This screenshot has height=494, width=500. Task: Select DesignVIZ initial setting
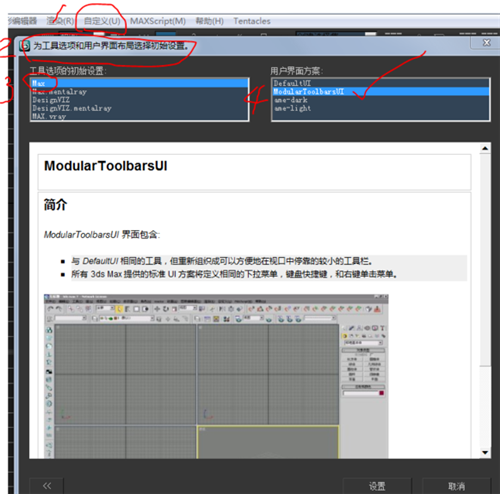(139, 100)
